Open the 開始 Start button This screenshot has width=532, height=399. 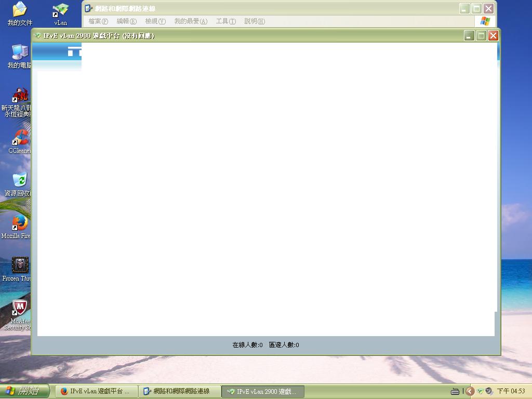pos(24,391)
